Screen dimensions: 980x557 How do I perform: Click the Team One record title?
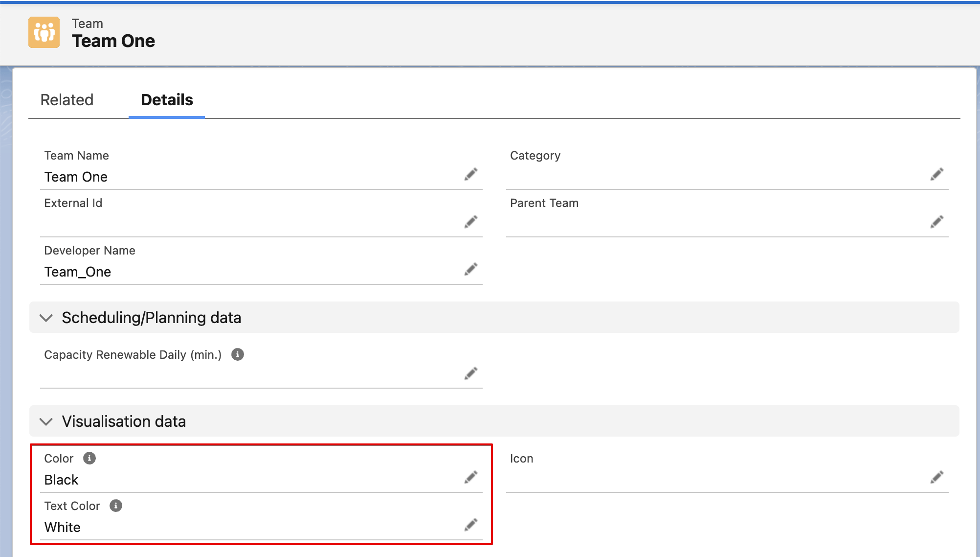click(113, 41)
